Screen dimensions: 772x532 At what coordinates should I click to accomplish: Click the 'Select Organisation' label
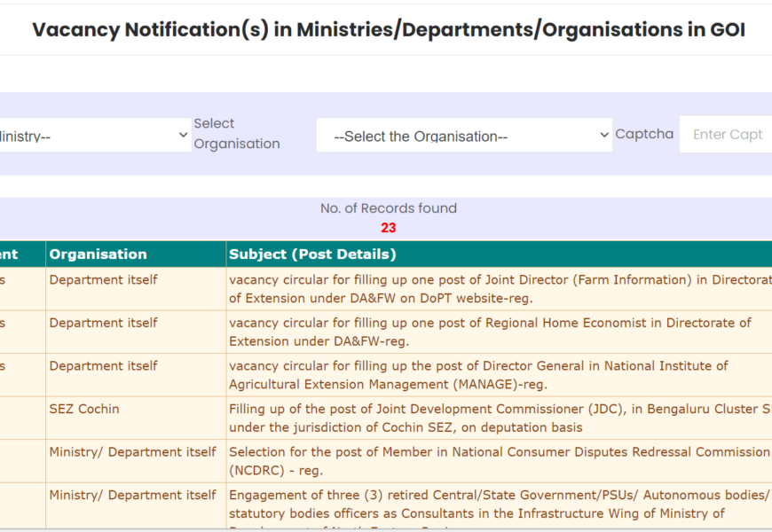[x=237, y=134]
